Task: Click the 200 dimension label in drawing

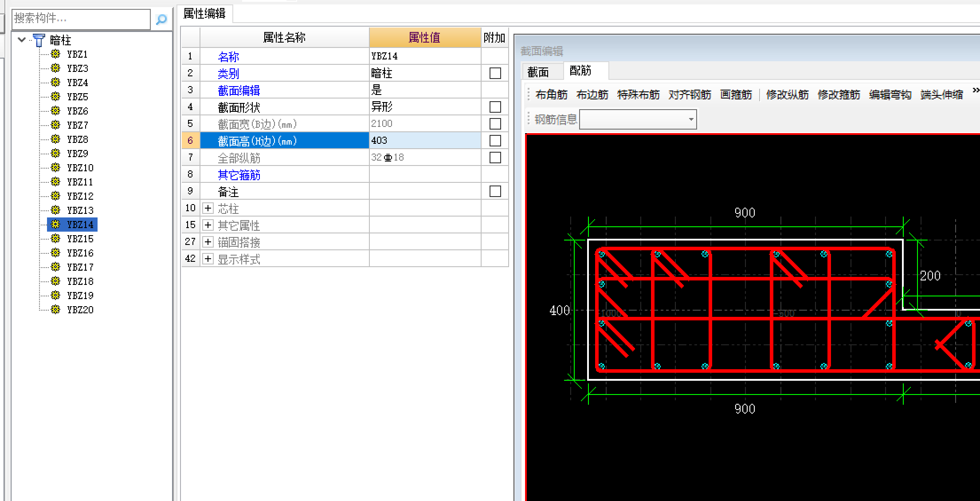Action: point(930,276)
